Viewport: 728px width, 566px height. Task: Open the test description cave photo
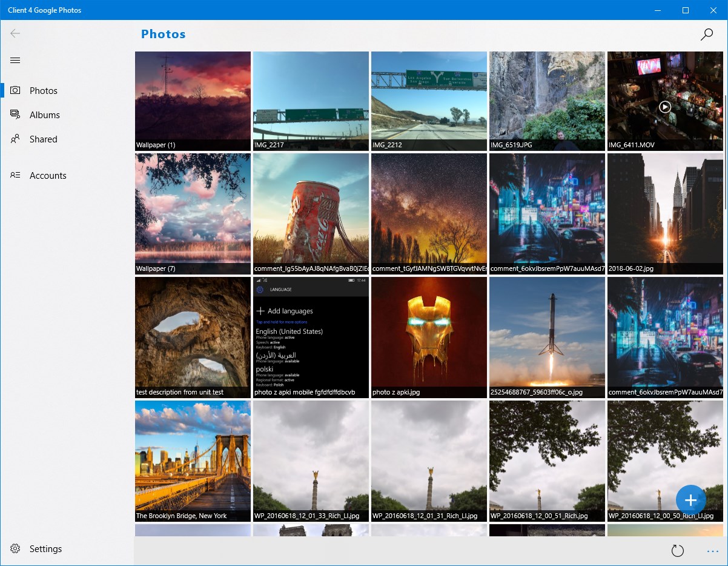(x=193, y=338)
